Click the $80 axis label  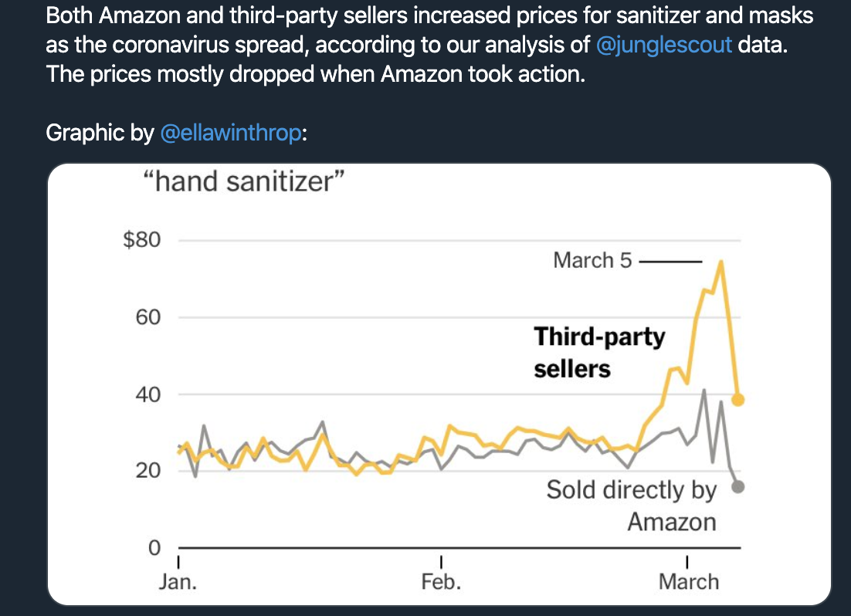click(142, 239)
